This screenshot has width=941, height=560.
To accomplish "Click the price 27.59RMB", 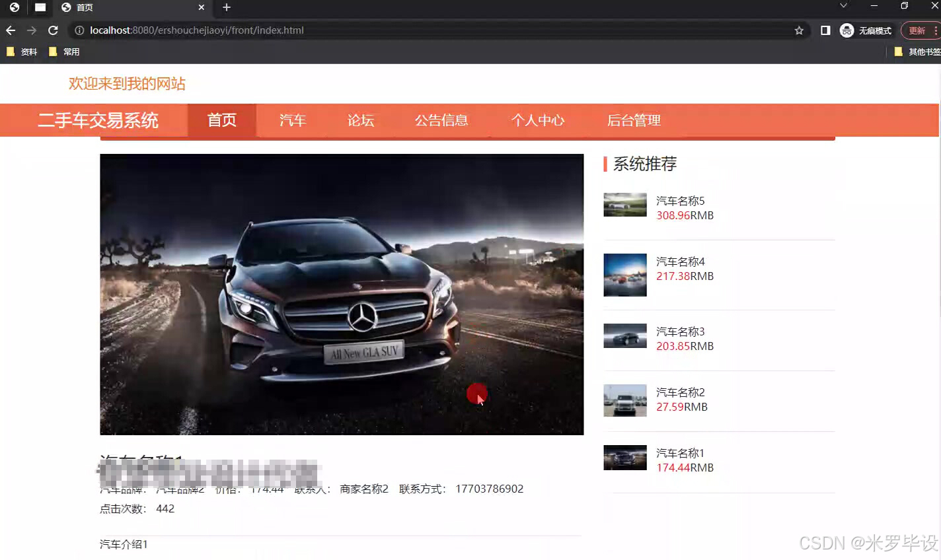I will click(x=682, y=407).
